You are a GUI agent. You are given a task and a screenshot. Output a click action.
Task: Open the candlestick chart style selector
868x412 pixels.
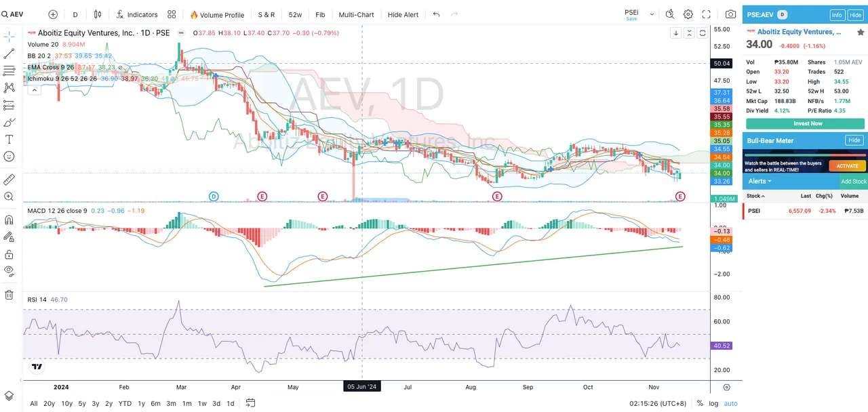pos(98,14)
